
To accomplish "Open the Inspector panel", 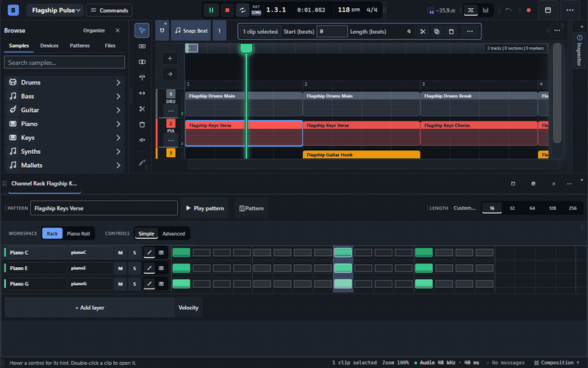I will point(579,50).
